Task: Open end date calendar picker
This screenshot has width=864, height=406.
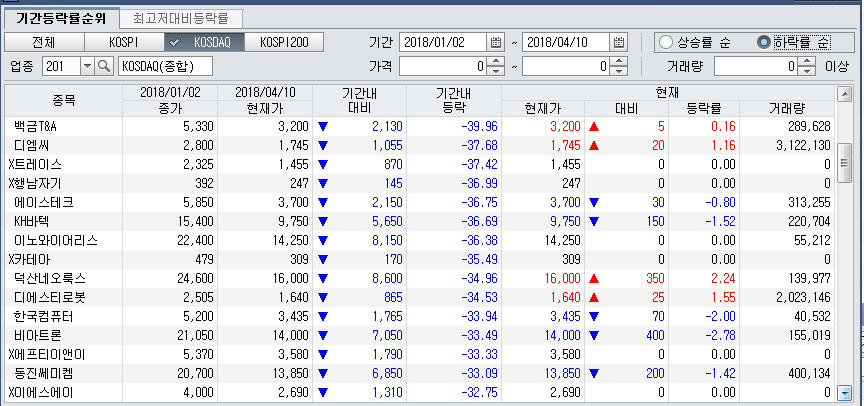Action: coord(618,42)
